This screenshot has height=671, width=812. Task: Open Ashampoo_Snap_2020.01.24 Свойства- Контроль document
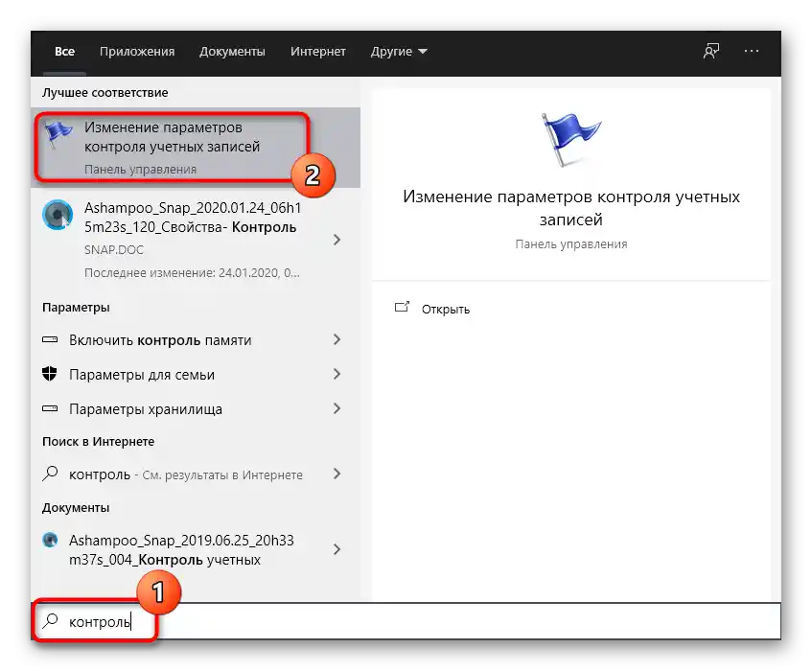pyautogui.click(x=196, y=240)
